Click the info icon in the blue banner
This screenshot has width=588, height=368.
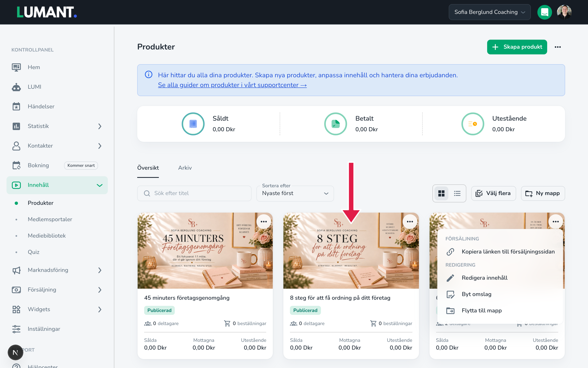coord(148,74)
